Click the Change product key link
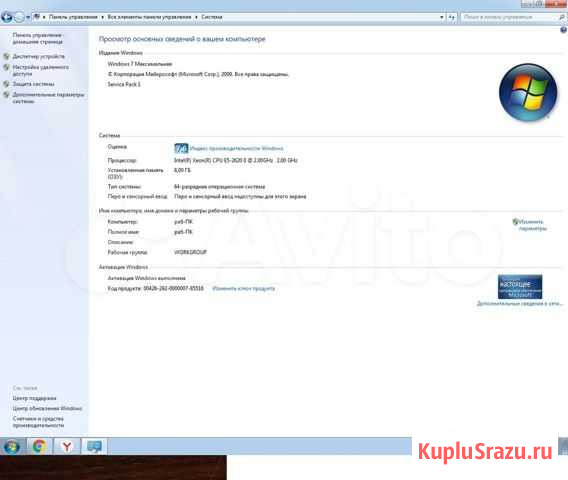This screenshot has height=480, width=568. coord(243,289)
